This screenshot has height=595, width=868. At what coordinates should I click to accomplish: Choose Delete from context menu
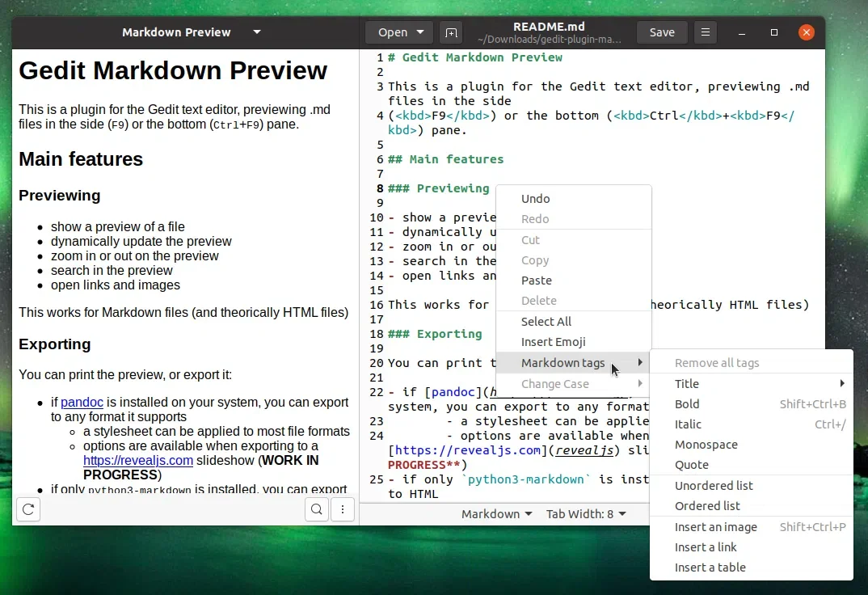click(574, 301)
